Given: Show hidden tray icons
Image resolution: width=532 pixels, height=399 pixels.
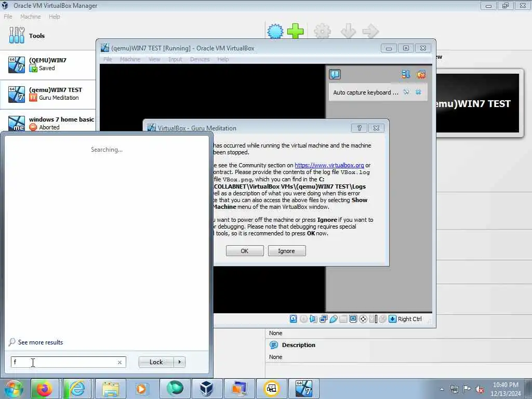Looking at the screenshot, I should tap(442, 389).
